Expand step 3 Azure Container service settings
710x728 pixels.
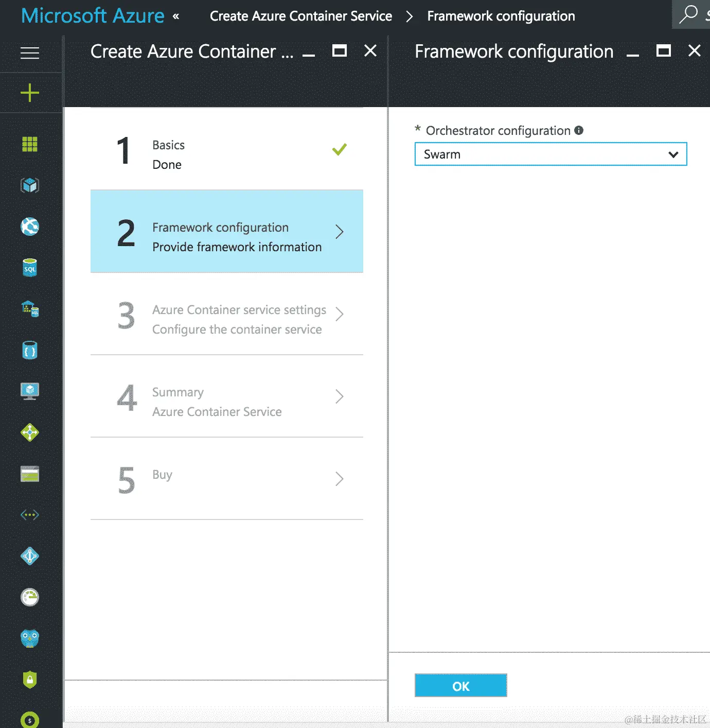[x=226, y=319]
